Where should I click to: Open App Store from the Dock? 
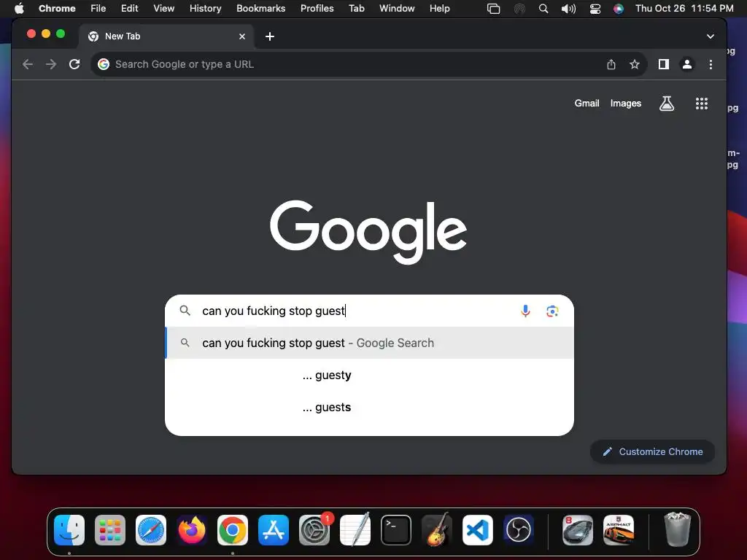click(274, 529)
